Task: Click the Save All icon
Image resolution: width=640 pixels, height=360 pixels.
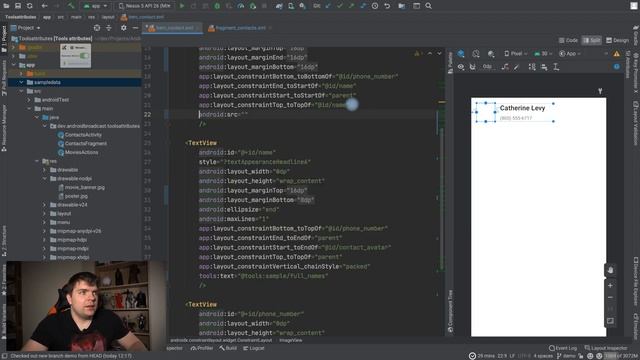Action: 18,6
